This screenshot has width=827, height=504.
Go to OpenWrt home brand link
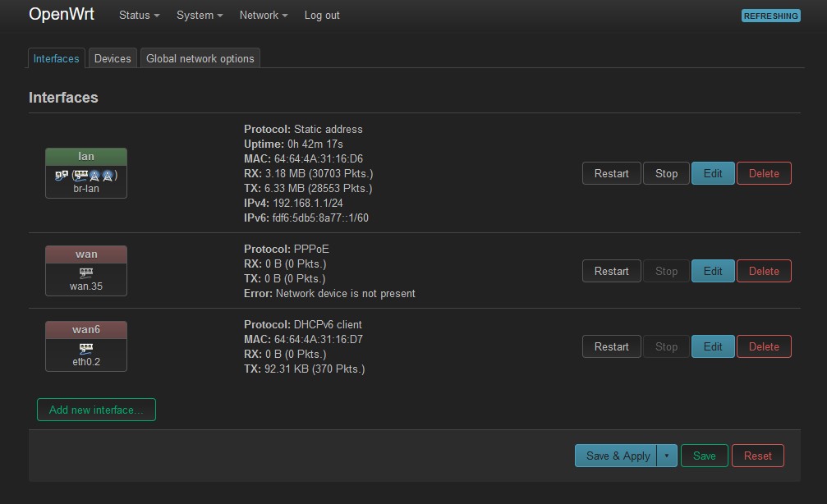coord(61,14)
